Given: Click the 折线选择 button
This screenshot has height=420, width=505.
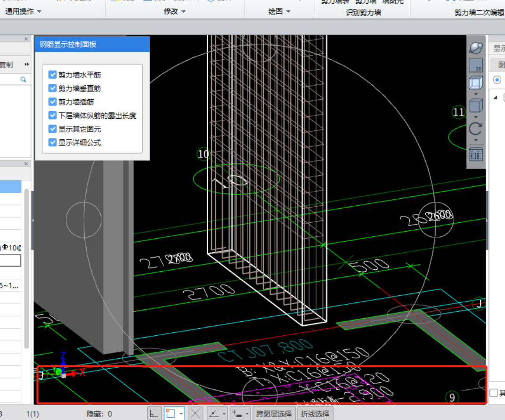Looking at the screenshot, I should coord(315,413).
